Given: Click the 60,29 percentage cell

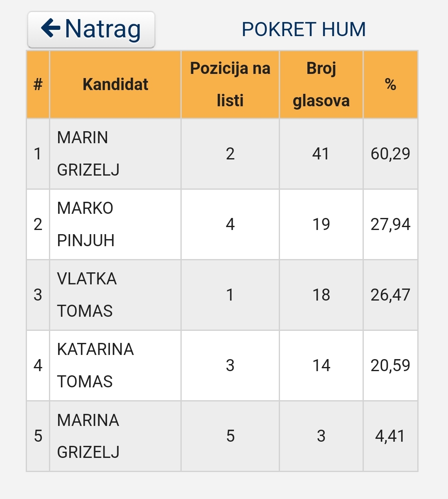Looking at the screenshot, I should tap(390, 154).
